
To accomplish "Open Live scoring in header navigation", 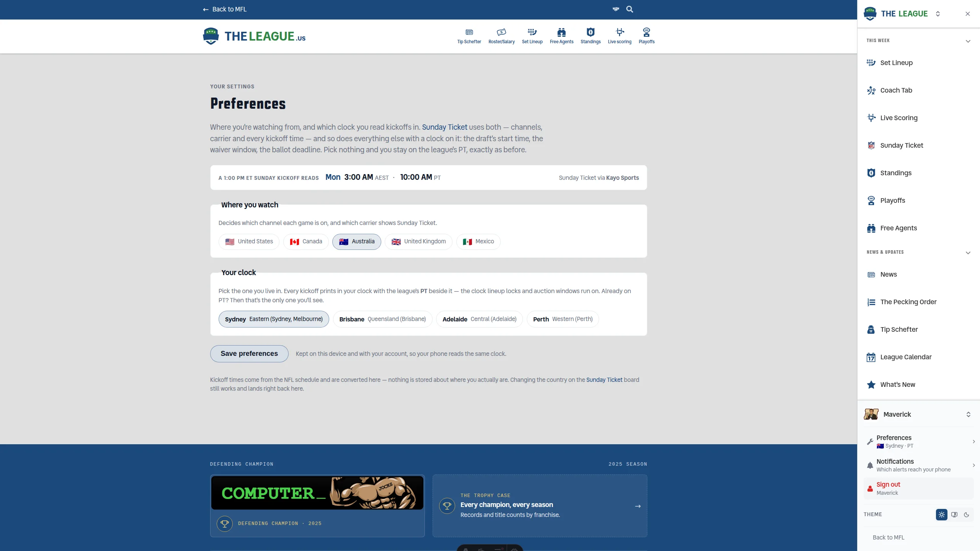I will 619,36.
